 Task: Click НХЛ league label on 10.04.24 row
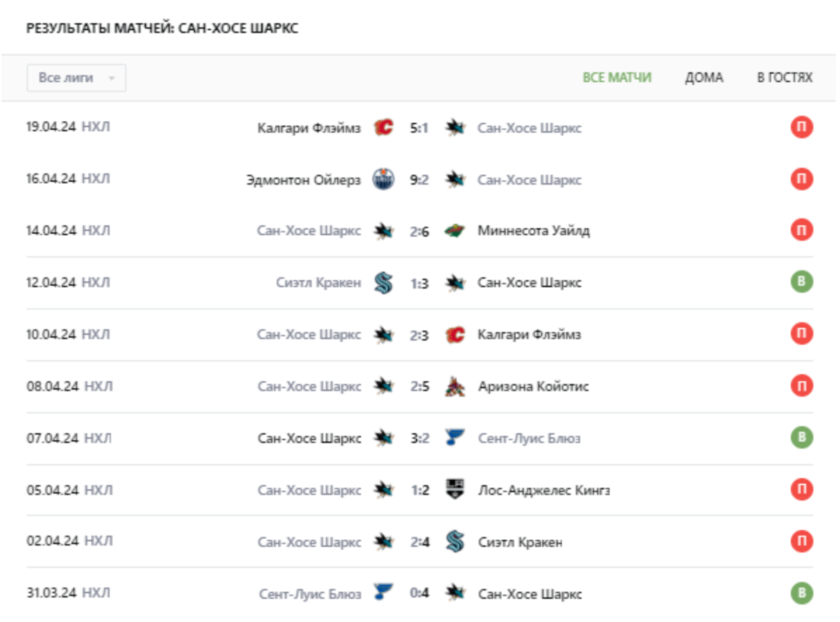pos(96,335)
